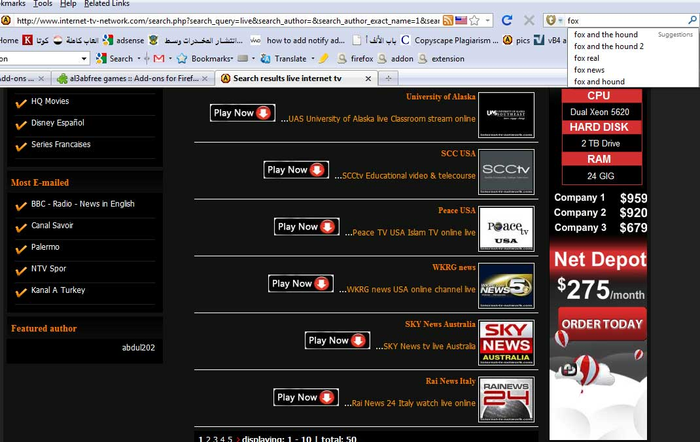Open the Related Links menu

click(x=107, y=4)
